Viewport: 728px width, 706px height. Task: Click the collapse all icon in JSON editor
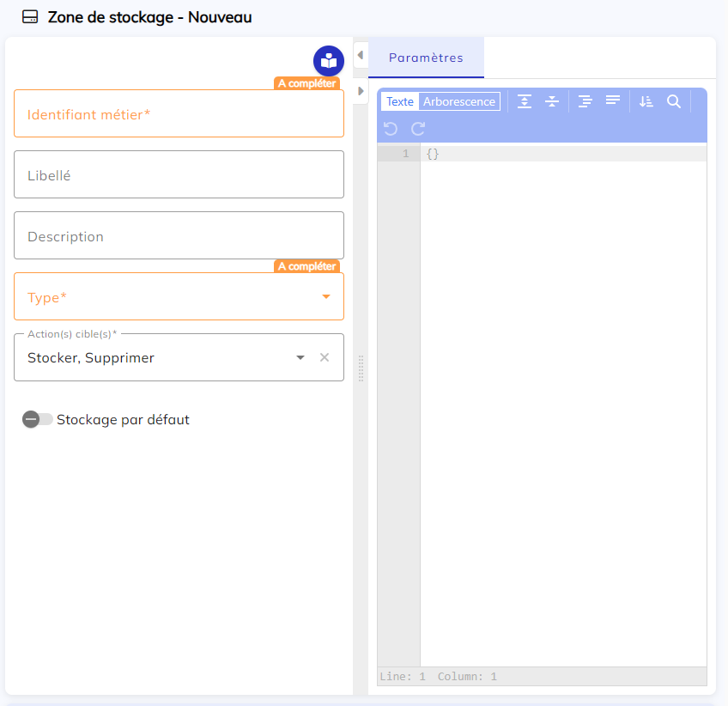click(552, 101)
